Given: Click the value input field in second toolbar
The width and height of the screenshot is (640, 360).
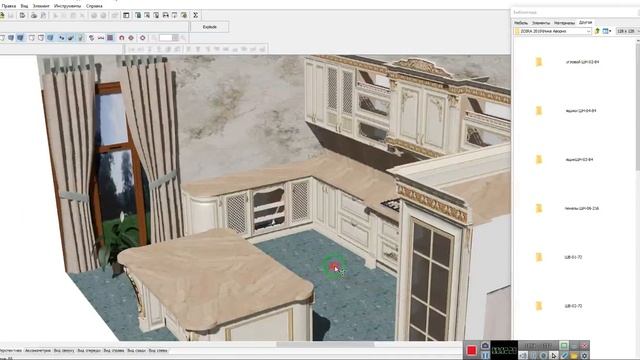Looking at the screenshot, I should [x=166, y=38].
